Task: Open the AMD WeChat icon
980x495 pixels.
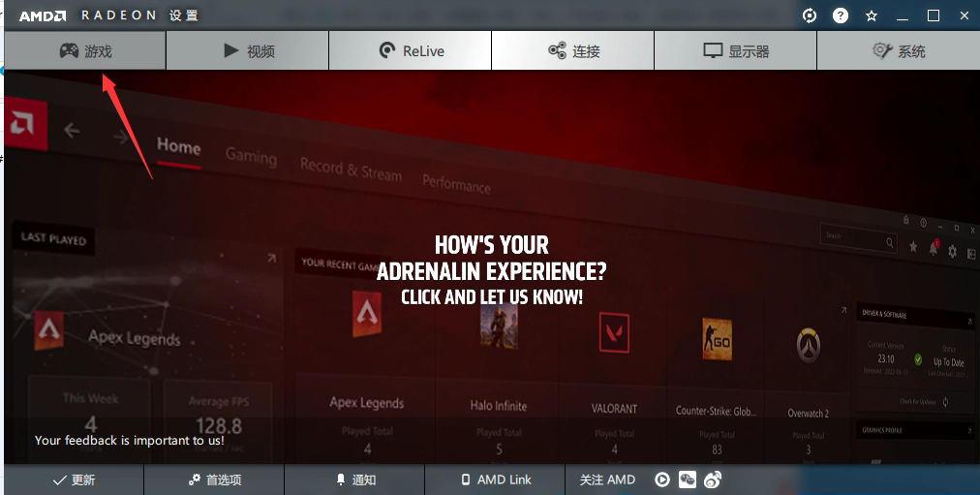Action: [x=688, y=480]
